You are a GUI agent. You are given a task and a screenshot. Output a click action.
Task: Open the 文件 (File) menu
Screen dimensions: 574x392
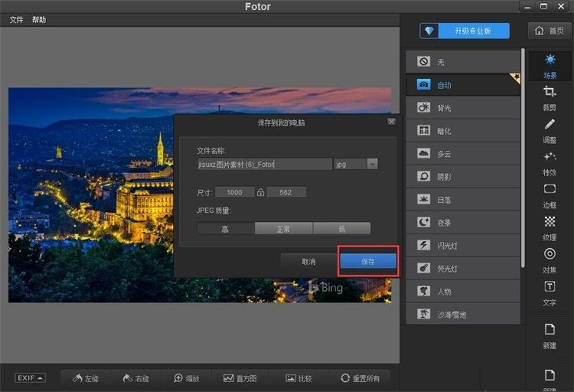17,20
